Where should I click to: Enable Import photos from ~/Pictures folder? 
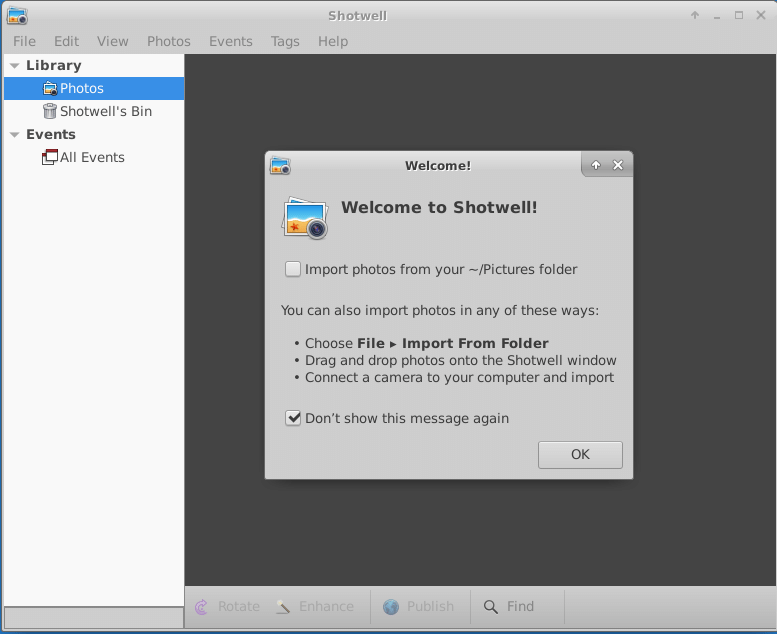(x=293, y=269)
